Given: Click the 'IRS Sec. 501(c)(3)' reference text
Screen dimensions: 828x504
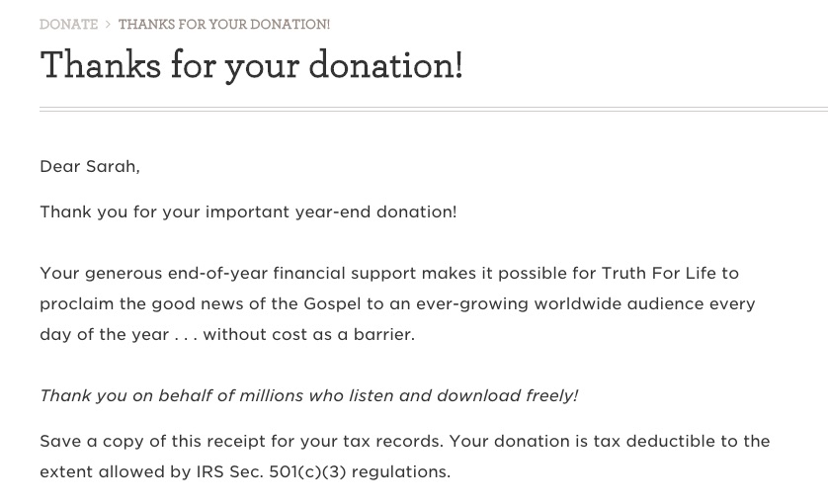Looking at the screenshot, I should coord(271,471).
